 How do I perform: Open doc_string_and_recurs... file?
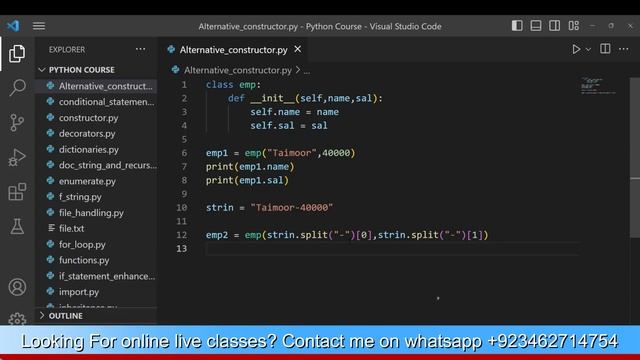tap(97, 165)
